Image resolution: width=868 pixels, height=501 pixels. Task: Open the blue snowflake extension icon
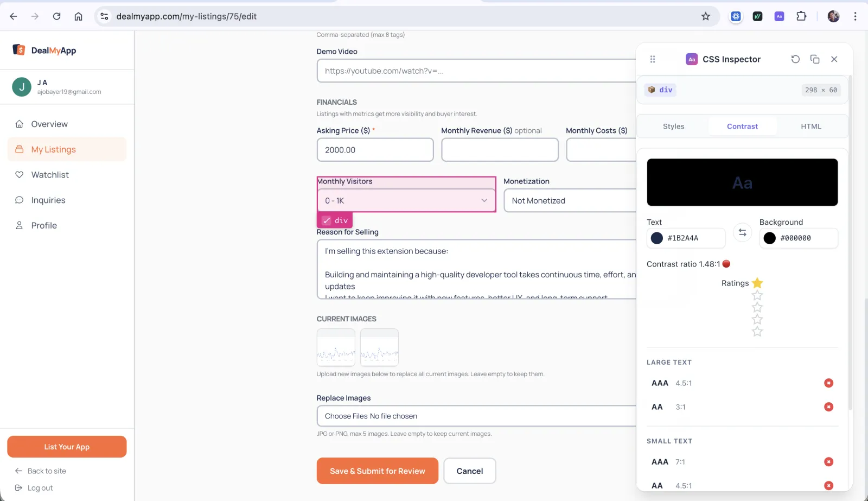click(x=736, y=16)
